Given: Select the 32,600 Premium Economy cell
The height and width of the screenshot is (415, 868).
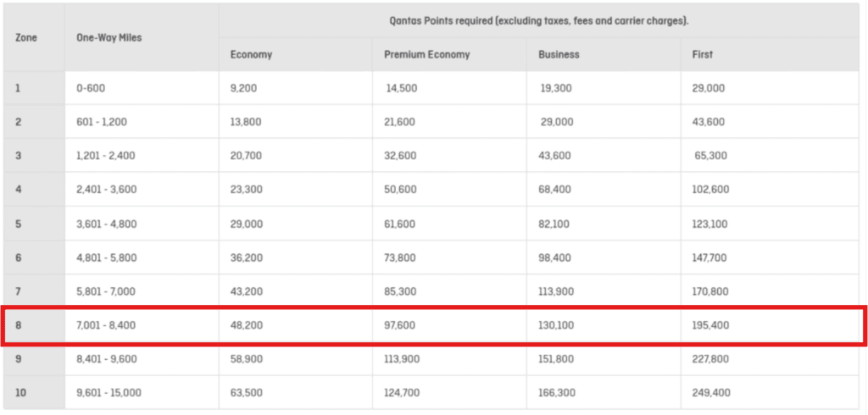Looking at the screenshot, I should tap(449, 156).
